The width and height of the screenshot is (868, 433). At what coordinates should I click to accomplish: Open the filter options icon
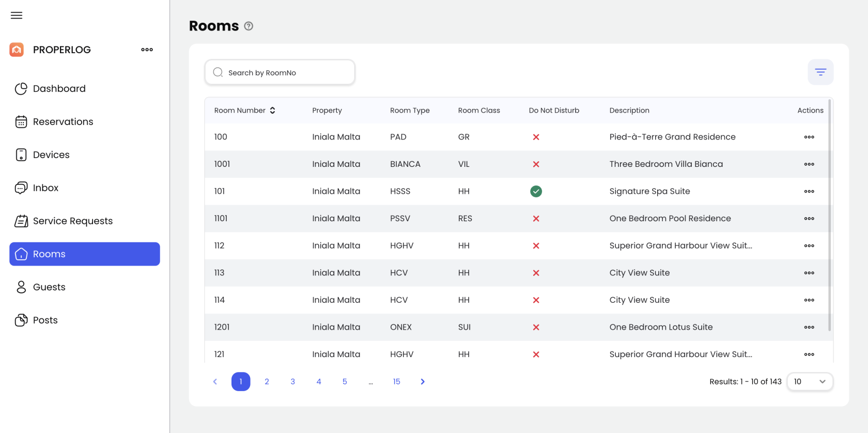click(x=820, y=72)
